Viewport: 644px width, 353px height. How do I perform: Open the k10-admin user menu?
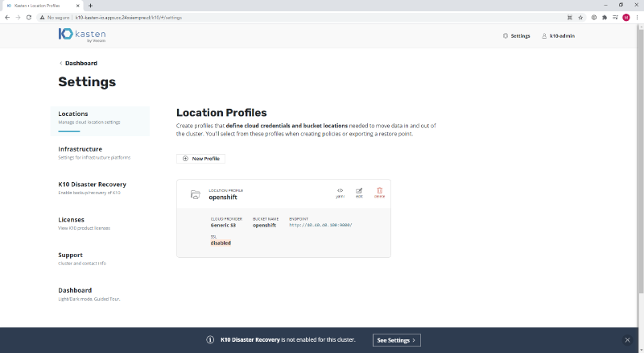click(x=558, y=35)
